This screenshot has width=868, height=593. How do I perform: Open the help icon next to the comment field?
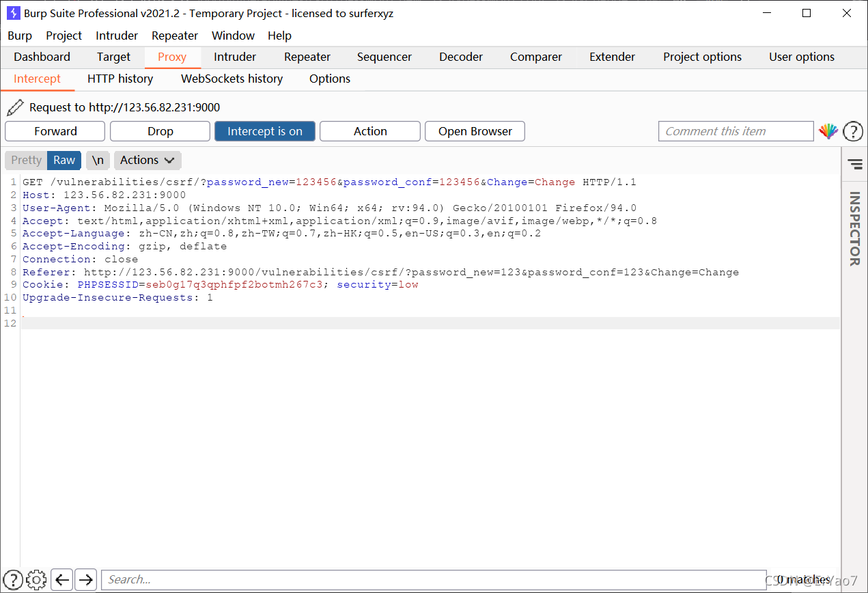click(x=853, y=131)
